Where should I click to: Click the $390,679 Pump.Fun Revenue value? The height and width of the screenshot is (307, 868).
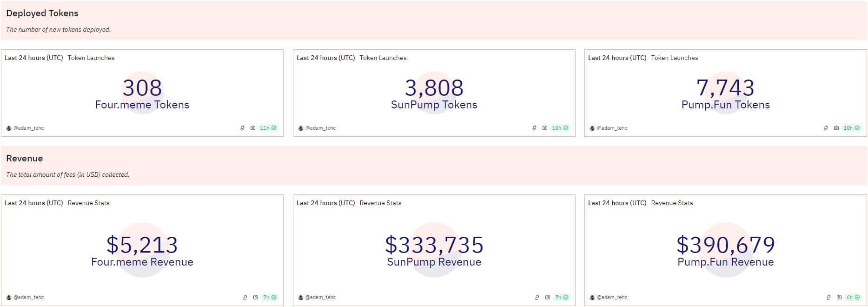point(725,245)
